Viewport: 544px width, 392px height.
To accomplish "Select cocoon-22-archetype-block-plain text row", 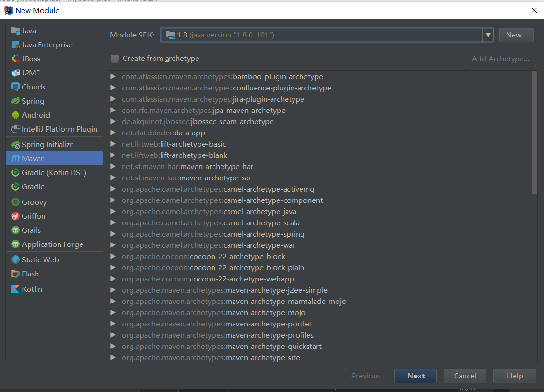I will click(213, 268).
